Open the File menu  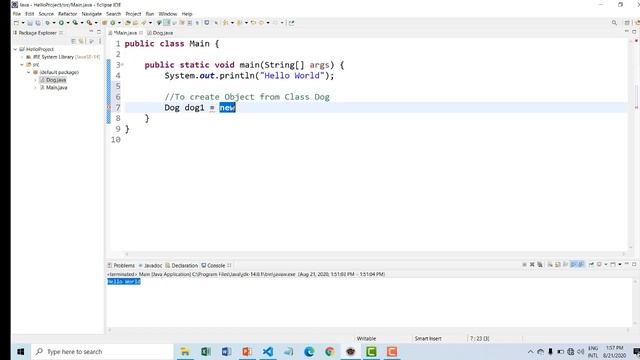tap(17, 14)
